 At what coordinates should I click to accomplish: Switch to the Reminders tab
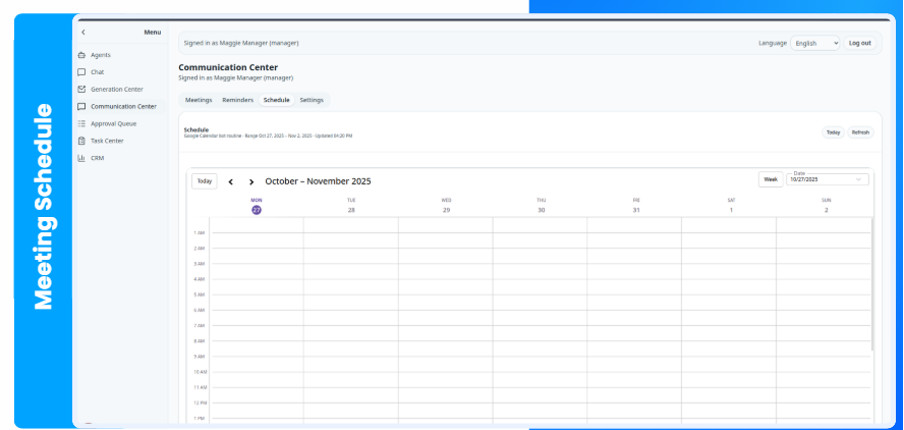coord(237,100)
